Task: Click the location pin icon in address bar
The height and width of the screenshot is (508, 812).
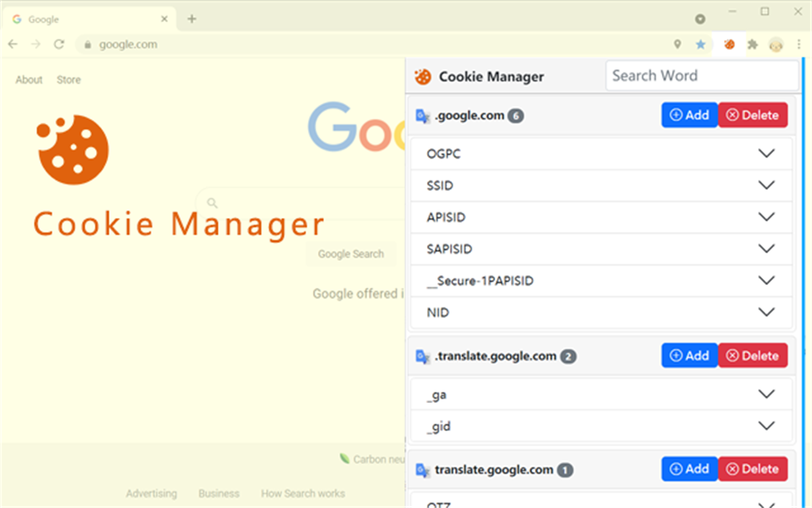Action: coord(677,45)
